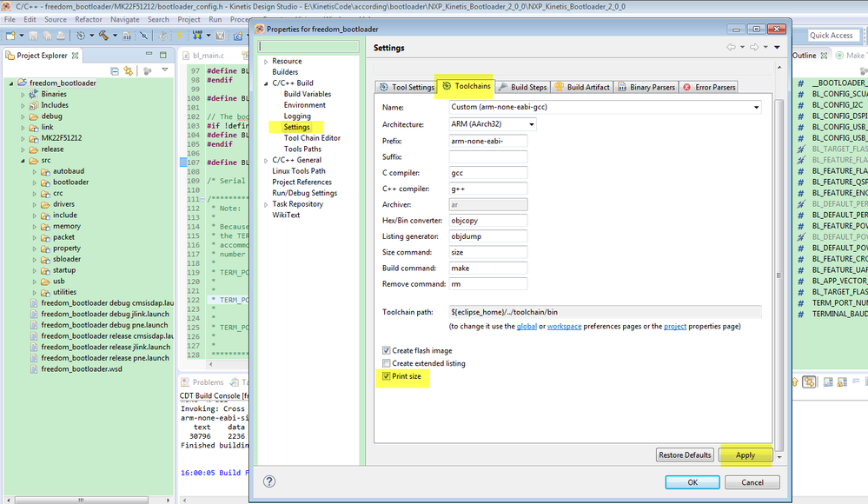Click the forward arrow in Settings header
Viewport: 868px width, 504px height.
tap(754, 47)
